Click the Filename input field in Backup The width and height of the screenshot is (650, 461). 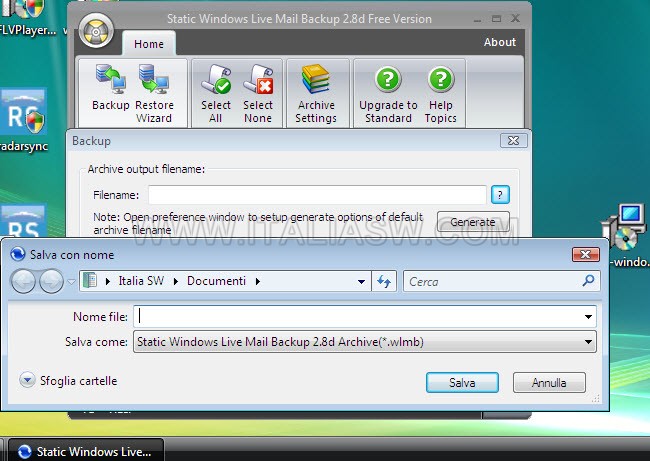(x=317, y=195)
